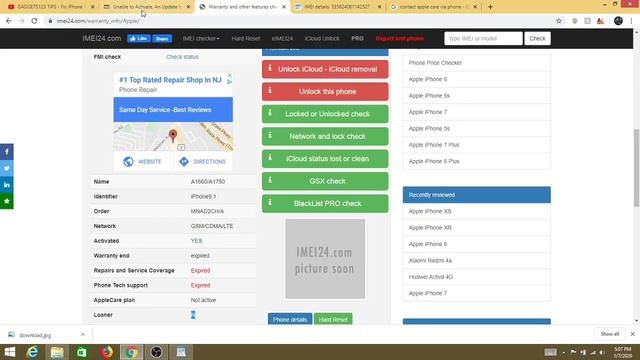This screenshot has height=360, width=640.
Task: Launch Internet Explorer from the taskbar
Action: [x=32, y=352]
